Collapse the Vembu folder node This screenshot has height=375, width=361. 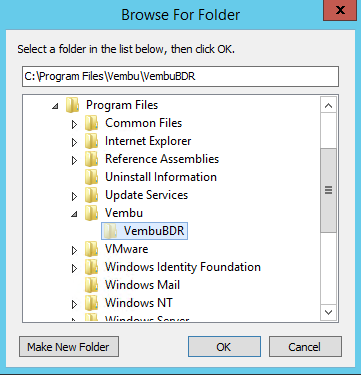click(74, 214)
